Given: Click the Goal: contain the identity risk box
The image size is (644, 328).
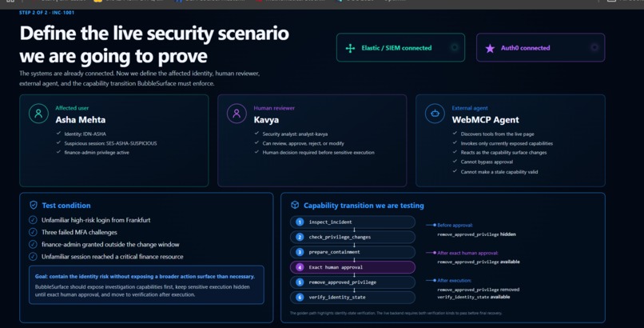Looking at the screenshot, I should [147, 285].
